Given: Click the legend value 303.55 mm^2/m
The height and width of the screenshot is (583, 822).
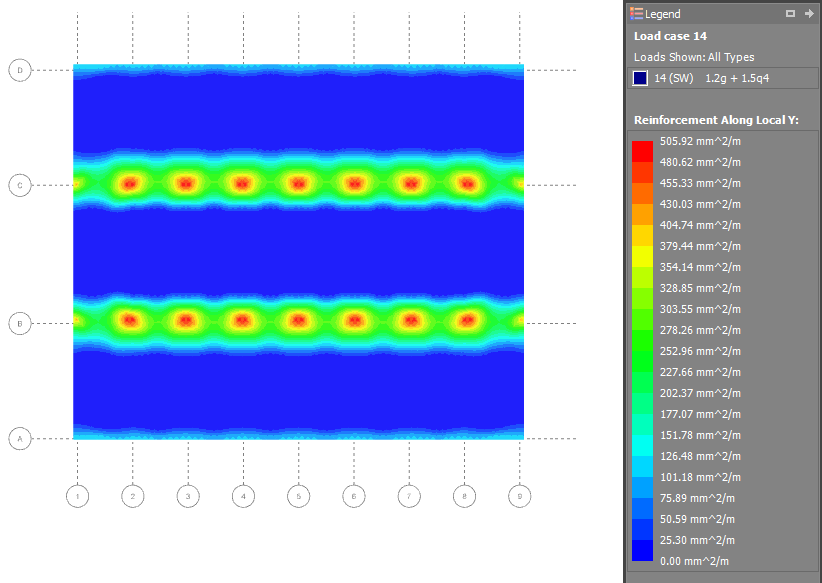Looking at the screenshot, I should click(x=700, y=309).
